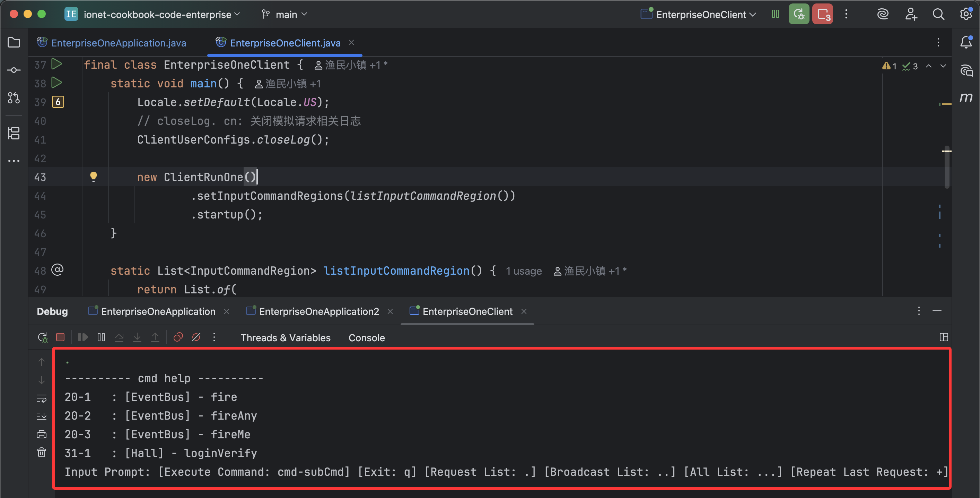Click Clear All trash icon in console
This screenshot has height=498, width=980.
pyautogui.click(x=42, y=452)
